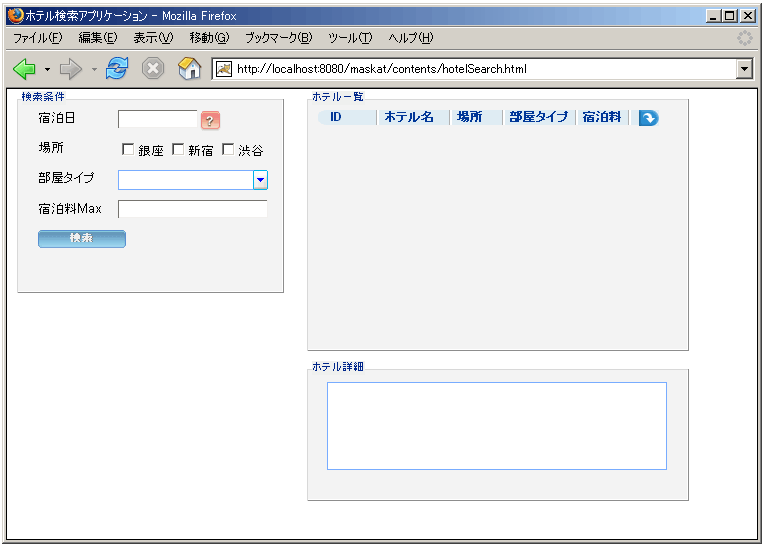Open the ツール(T) menu
The height and width of the screenshot is (550, 770).
[x=350, y=38]
